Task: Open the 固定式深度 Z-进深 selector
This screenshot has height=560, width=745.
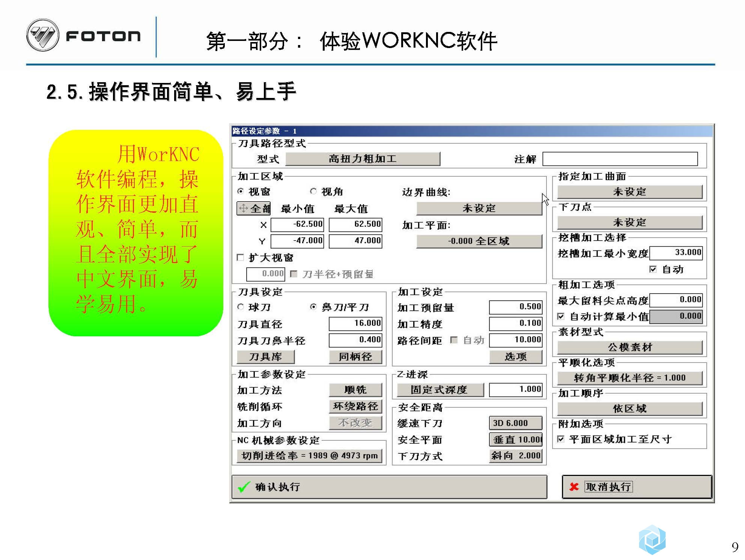Action: [x=441, y=390]
